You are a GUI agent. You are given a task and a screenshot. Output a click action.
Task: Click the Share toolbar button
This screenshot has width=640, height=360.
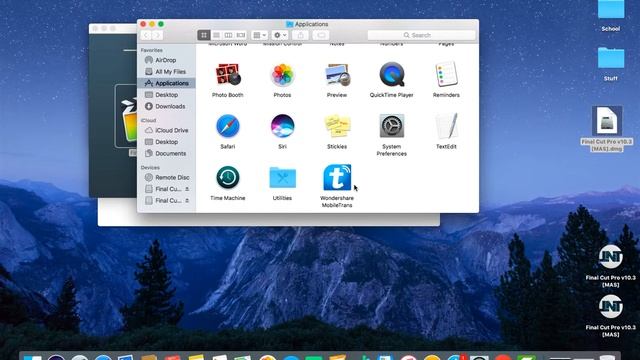click(300, 35)
